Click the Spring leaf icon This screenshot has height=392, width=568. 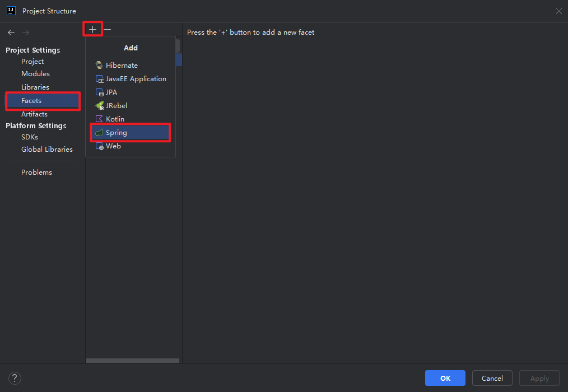tap(99, 133)
